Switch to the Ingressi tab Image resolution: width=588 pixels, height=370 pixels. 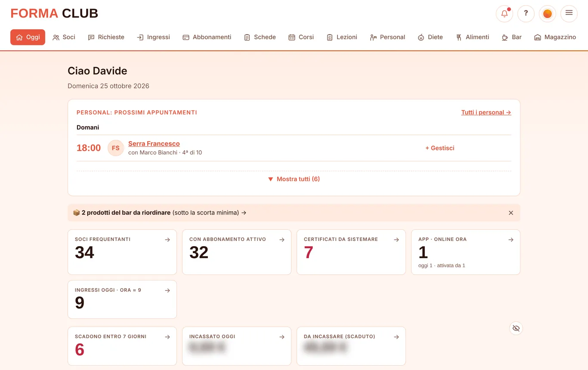pos(153,37)
